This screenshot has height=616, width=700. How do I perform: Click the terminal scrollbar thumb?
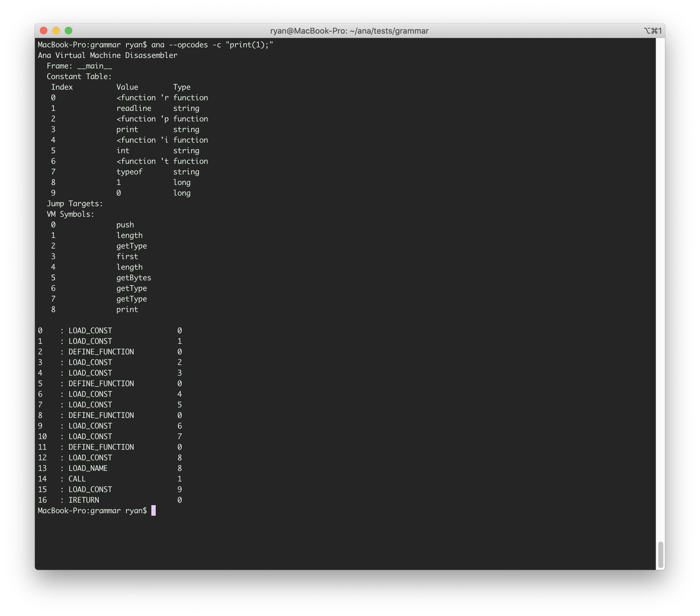[661, 555]
